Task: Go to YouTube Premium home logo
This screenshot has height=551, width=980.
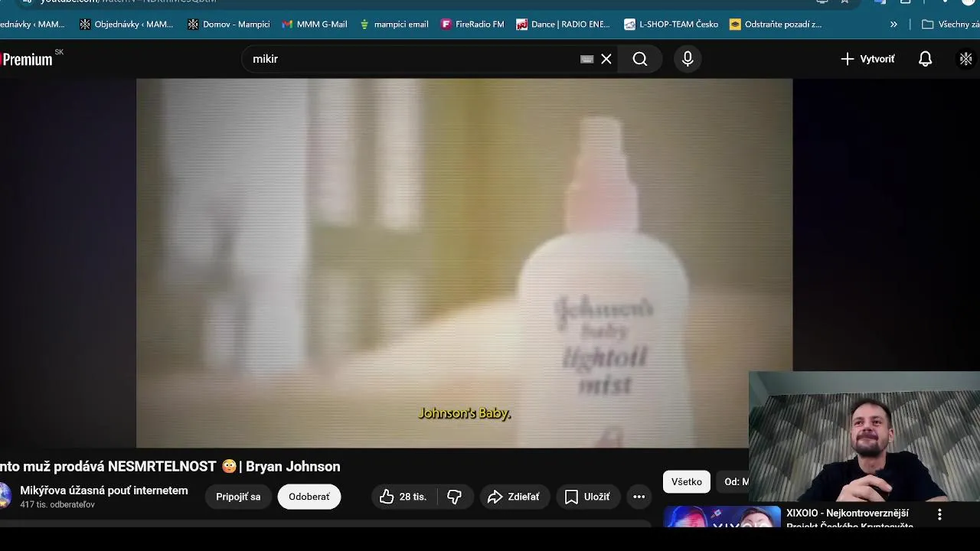Action: [27, 59]
